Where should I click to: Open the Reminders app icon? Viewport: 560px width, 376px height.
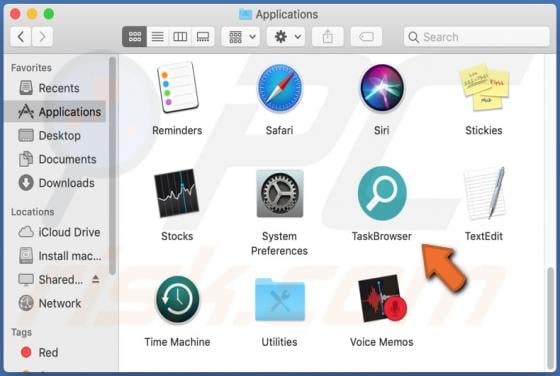[178, 87]
